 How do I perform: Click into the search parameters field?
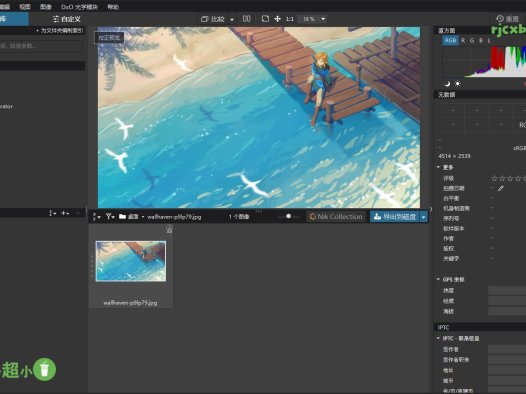[41, 46]
